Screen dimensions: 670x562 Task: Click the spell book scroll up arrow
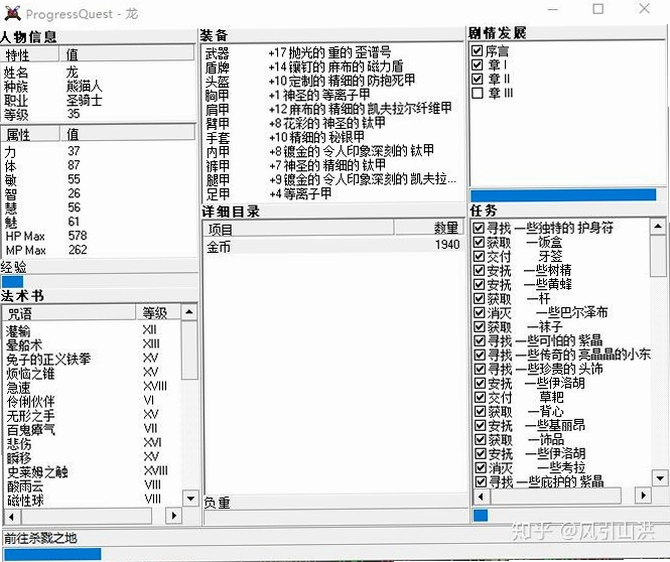189,312
